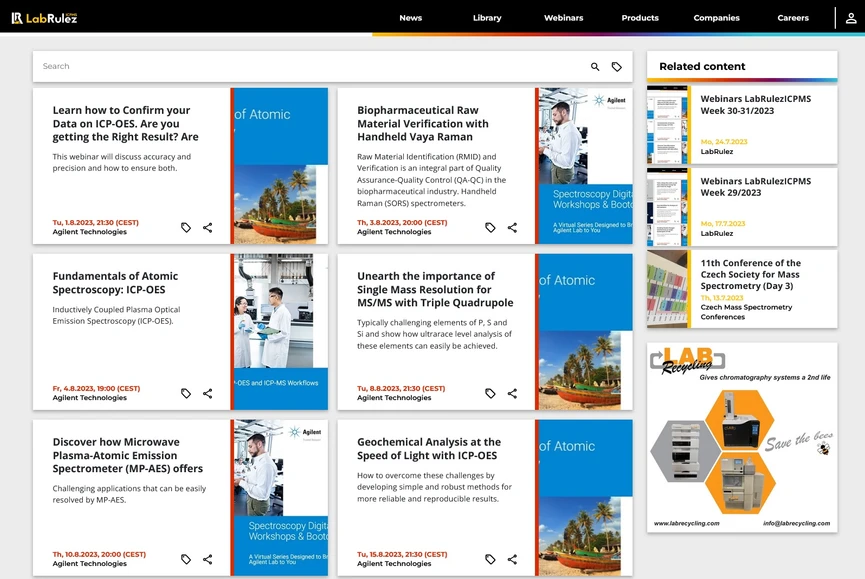Viewport: 865px width, 579px height.
Task: Click 'Agilent Technologies' under Fundamentals of Atomic Spectroscopy
Action: (x=89, y=398)
